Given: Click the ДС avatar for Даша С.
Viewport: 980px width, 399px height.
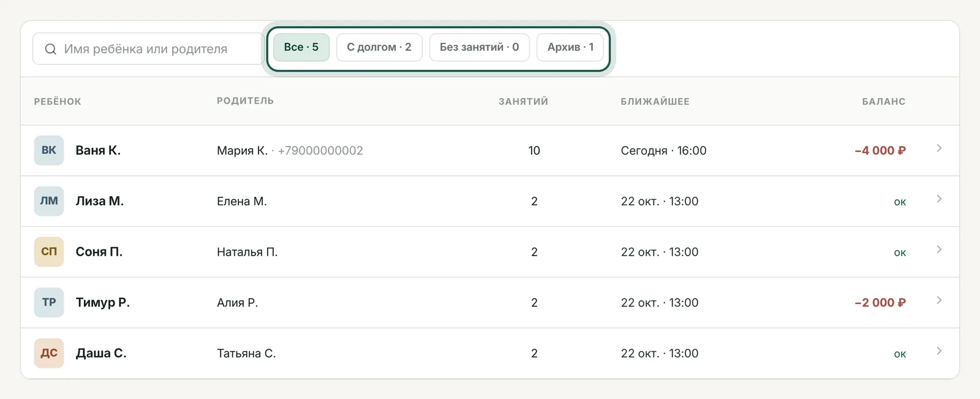Looking at the screenshot, I should click(49, 353).
